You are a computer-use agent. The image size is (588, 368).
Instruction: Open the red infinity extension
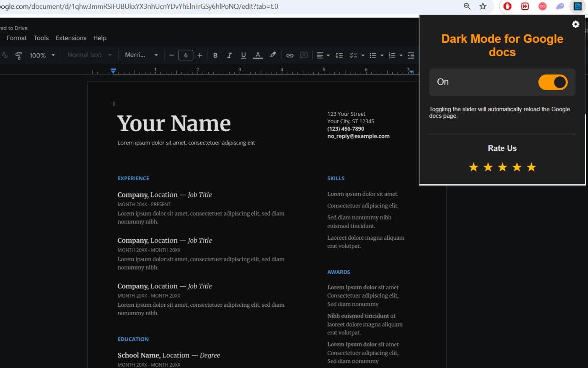[543, 6]
